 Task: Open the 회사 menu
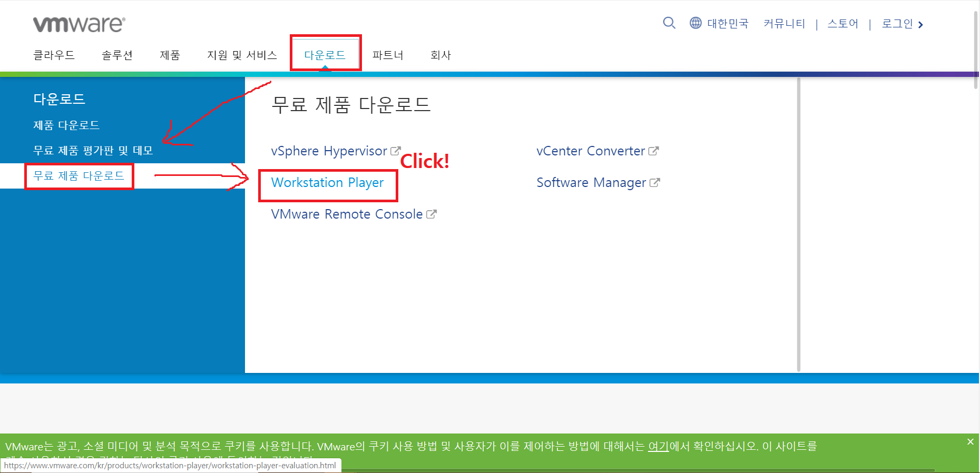[440, 55]
